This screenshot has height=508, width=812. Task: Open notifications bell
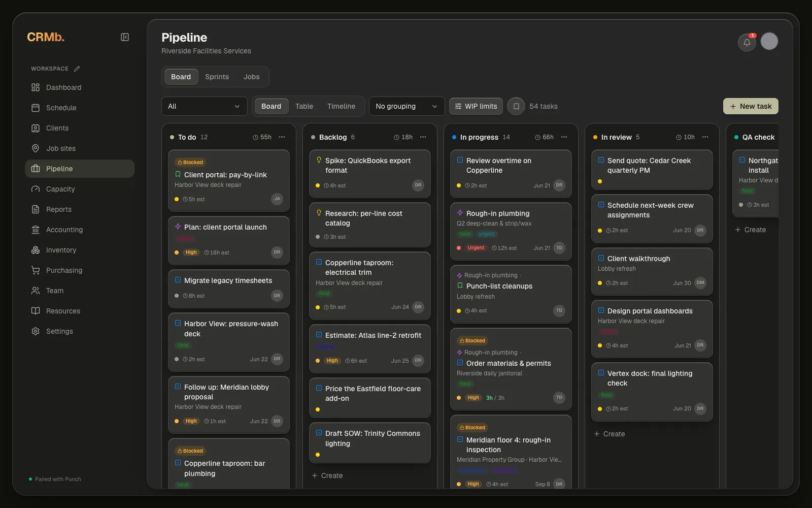coord(747,42)
